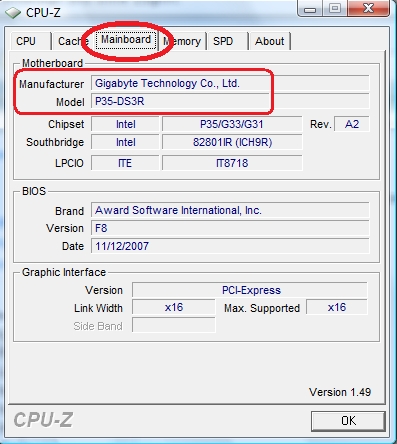Open the Cache tab
Viewport: 397px width, 444px height.
(73, 41)
